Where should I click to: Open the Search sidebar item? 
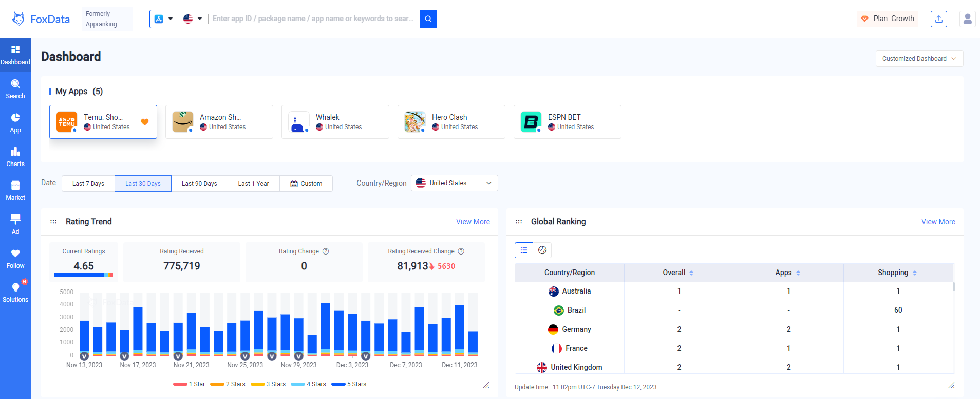[15, 89]
